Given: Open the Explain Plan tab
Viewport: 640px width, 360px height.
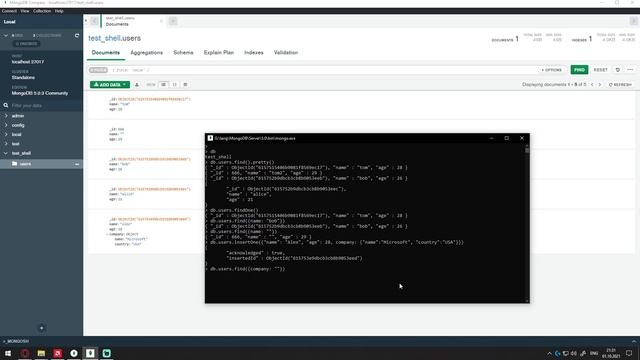Looking at the screenshot, I should 219,53.
